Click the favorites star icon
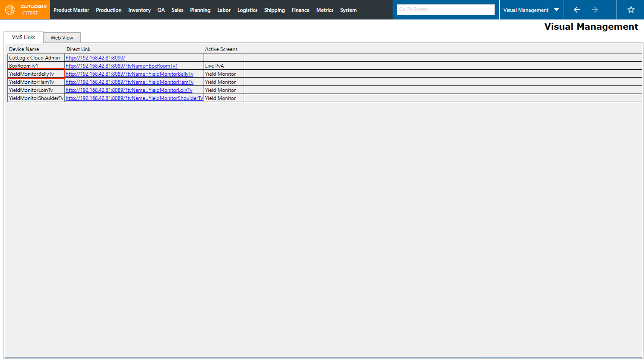Screen dimensions: 644x360 [x=631, y=10]
